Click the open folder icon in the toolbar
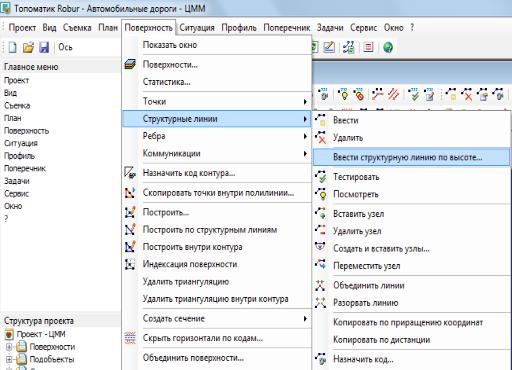The height and width of the screenshot is (370, 512). [x=28, y=47]
